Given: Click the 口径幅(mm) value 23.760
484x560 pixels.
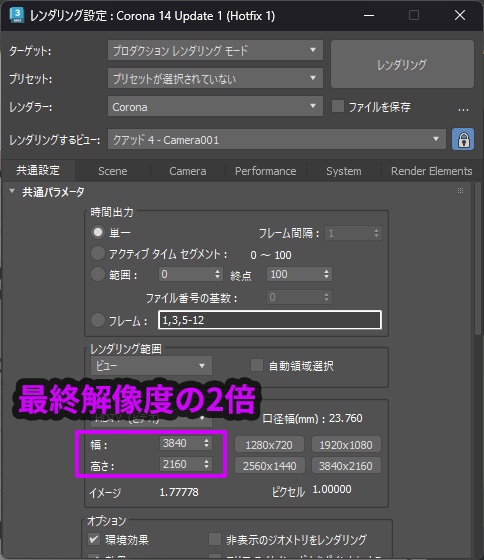Looking at the screenshot, I should click(x=345, y=418).
